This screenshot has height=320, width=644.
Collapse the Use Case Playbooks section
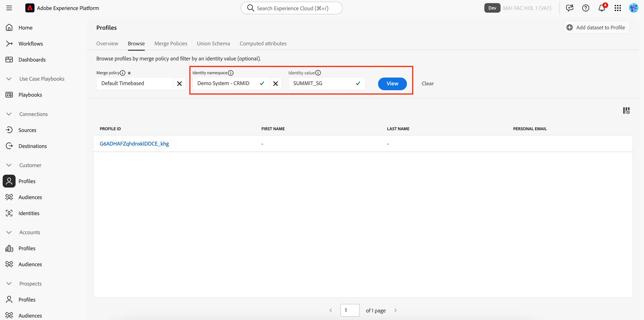click(x=9, y=79)
